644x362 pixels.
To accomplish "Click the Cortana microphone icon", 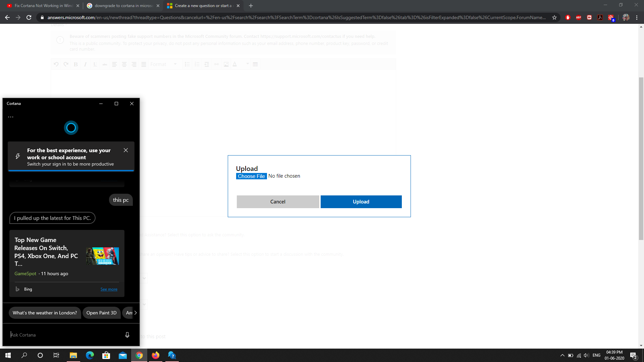I will point(127,335).
